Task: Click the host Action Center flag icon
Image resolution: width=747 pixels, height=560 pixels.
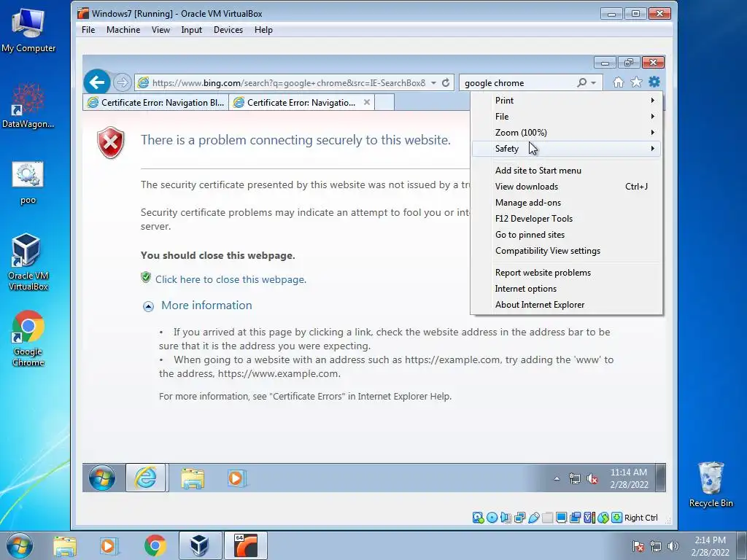Action: [638, 546]
